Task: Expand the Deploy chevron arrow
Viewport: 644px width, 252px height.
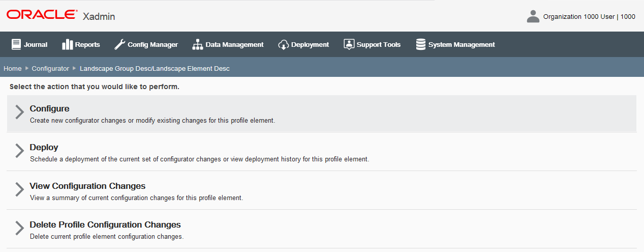Action: pos(19,151)
